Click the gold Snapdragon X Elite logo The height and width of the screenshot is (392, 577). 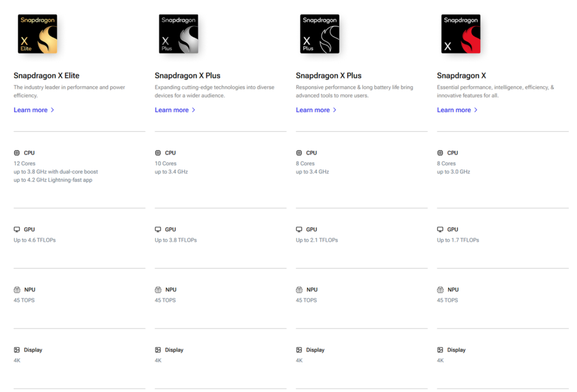[38, 34]
